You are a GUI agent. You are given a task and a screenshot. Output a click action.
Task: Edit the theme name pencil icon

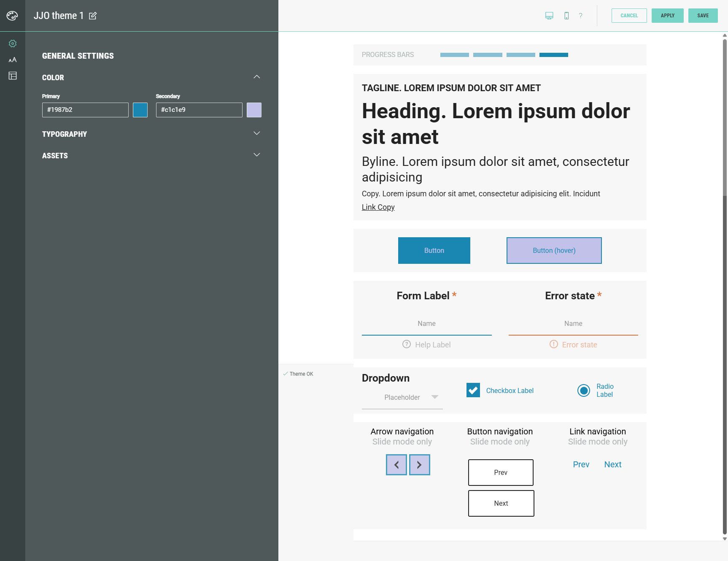tap(93, 16)
